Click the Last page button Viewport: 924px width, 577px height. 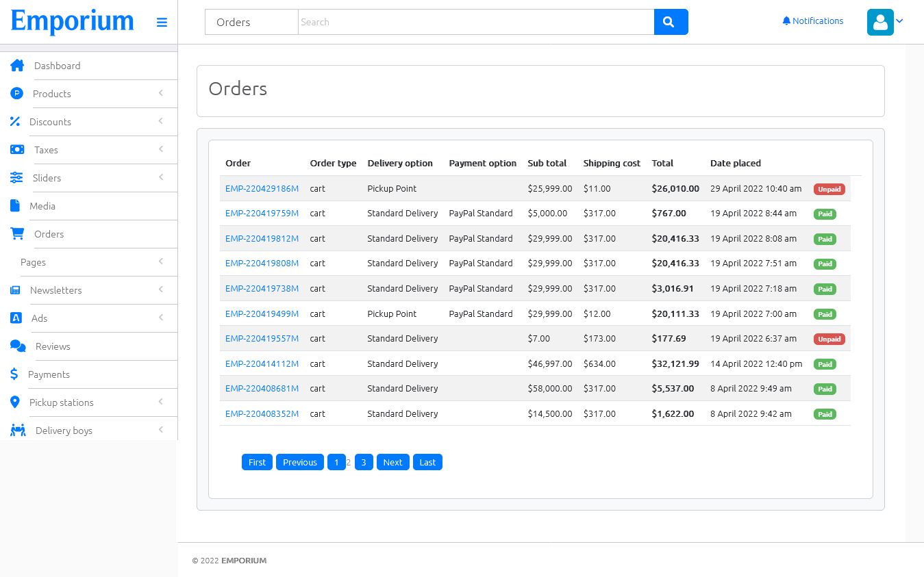tap(427, 462)
